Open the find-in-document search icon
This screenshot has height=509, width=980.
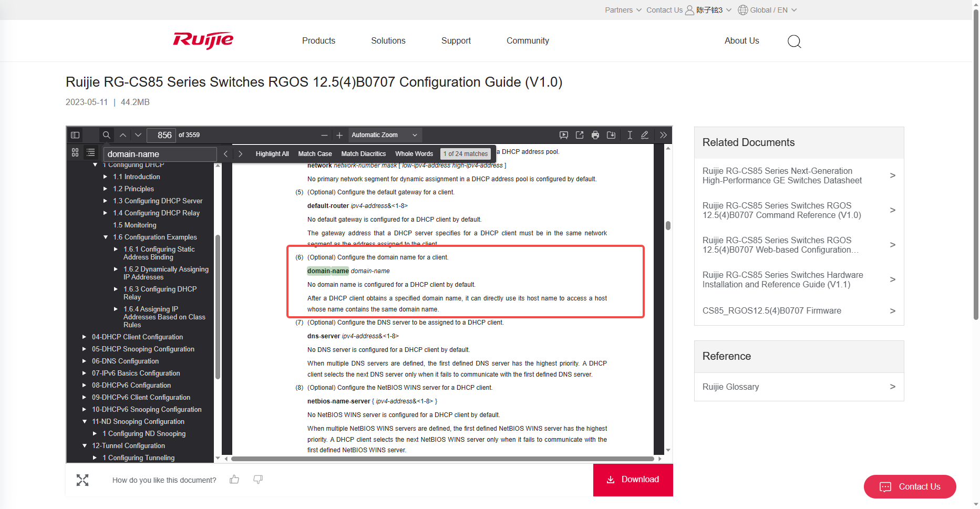106,135
